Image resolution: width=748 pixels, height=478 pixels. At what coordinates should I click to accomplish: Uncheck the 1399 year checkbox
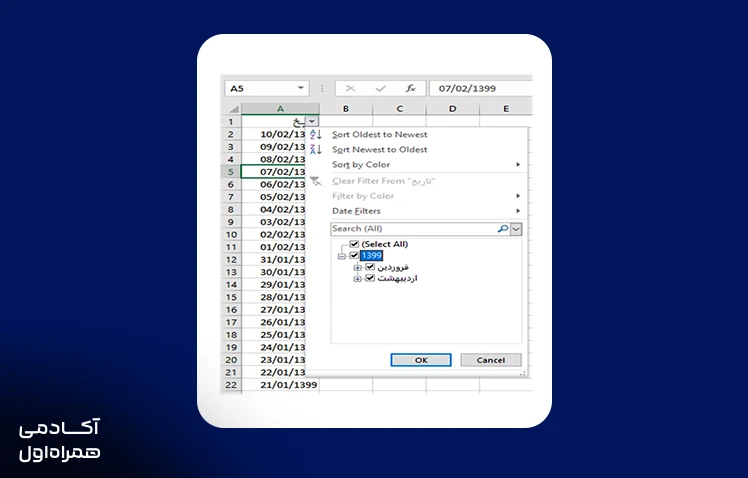click(x=354, y=256)
